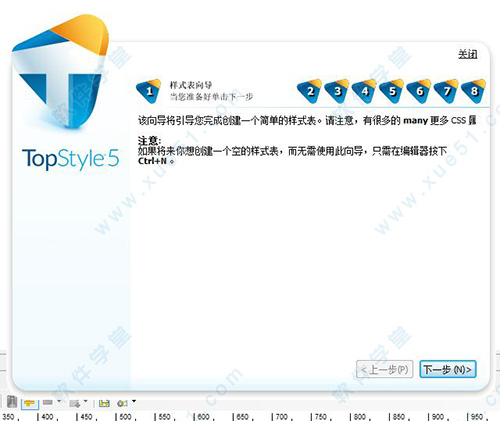Viewport: 500px width, 421px height.
Task: Click the highlighted yellow toolbar icon
Action: click(30, 403)
